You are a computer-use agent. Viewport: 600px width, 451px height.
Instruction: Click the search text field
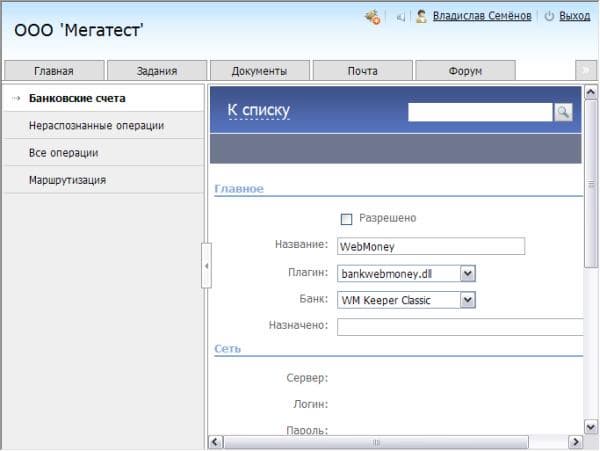coord(480,112)
